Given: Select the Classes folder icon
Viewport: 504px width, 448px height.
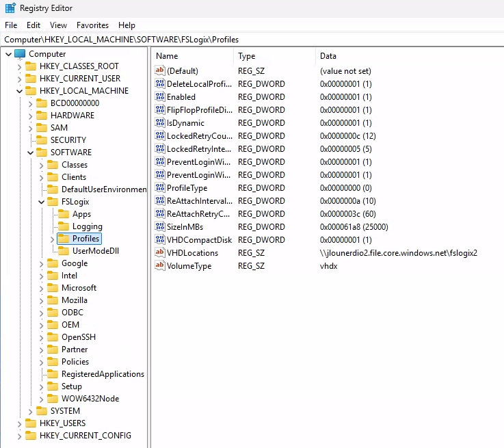Looking at the screenshot, I should coord(53,165).
